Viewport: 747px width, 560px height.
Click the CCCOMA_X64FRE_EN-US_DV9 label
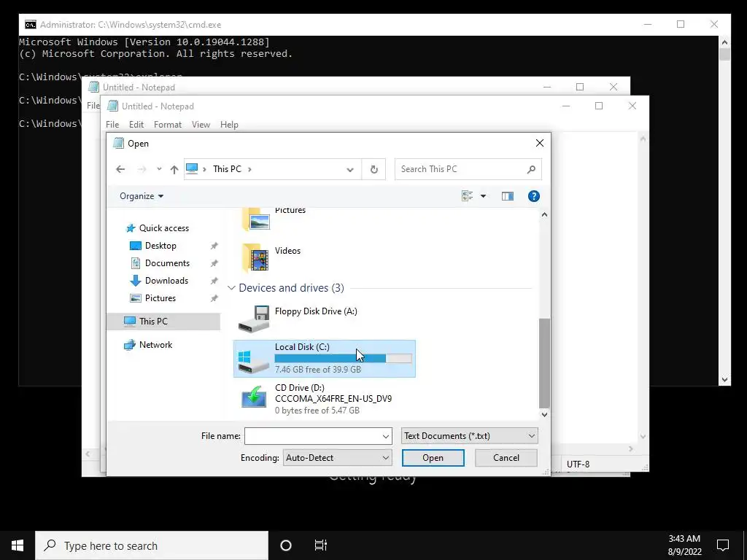point(333,399)
